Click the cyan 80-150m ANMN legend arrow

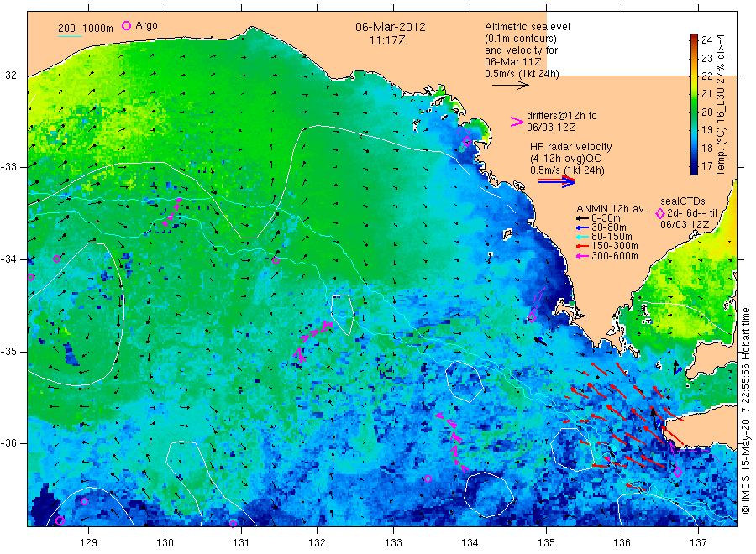tap(582, 237)
